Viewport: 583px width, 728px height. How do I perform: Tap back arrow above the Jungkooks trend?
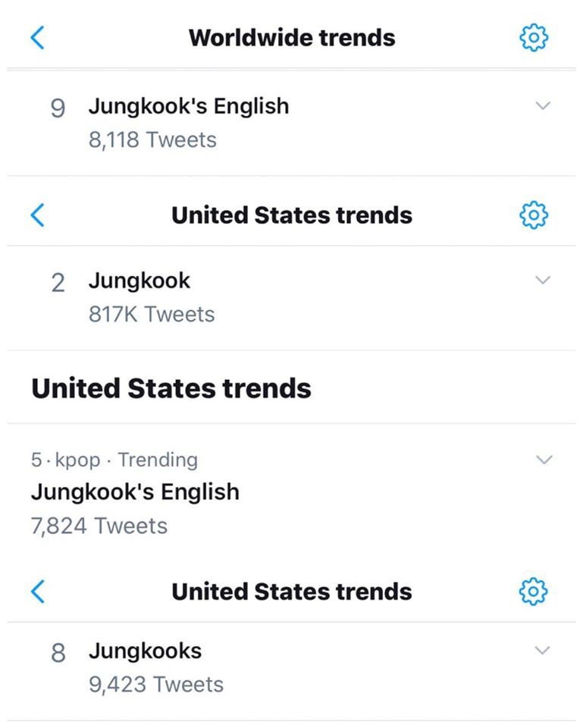pyautogui.click(x=37, y=591)
